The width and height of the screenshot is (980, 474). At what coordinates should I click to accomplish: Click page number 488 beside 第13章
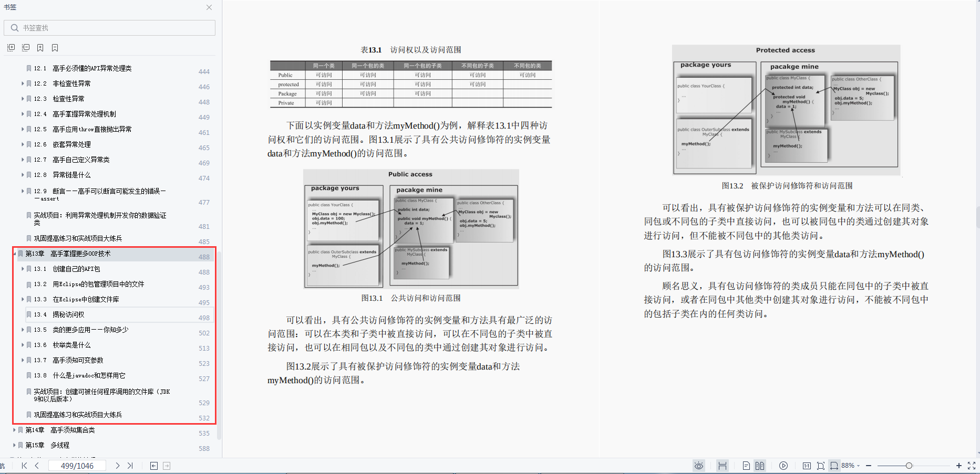(204, 257)
